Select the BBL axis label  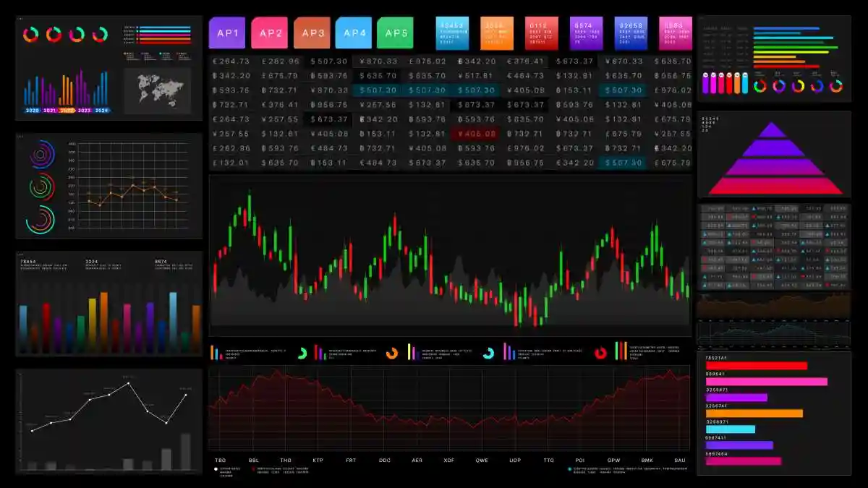click(x=254, y=460)
